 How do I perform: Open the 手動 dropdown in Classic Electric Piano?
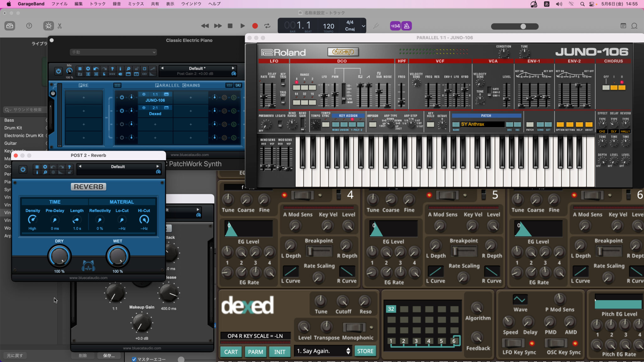[x=113, y=52]
